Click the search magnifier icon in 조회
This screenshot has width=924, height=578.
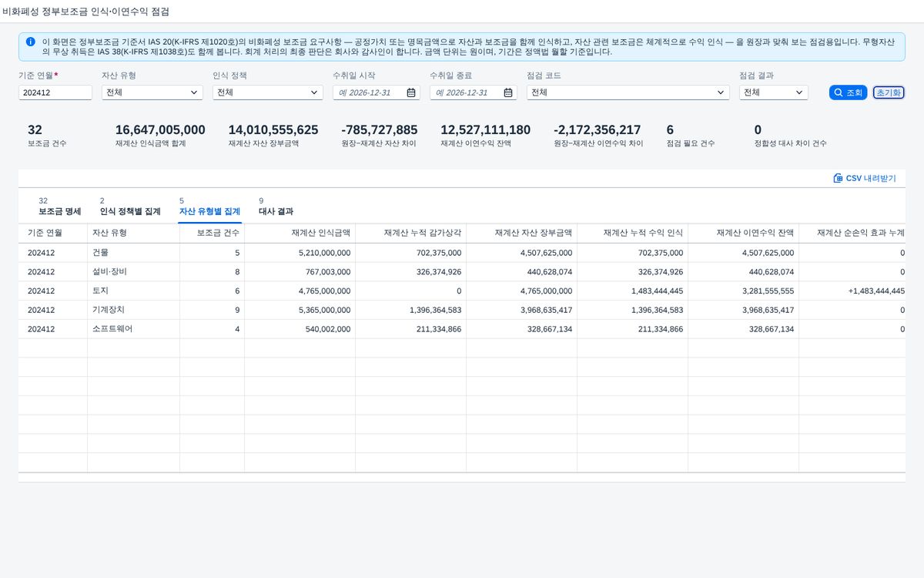coord(838,92)
